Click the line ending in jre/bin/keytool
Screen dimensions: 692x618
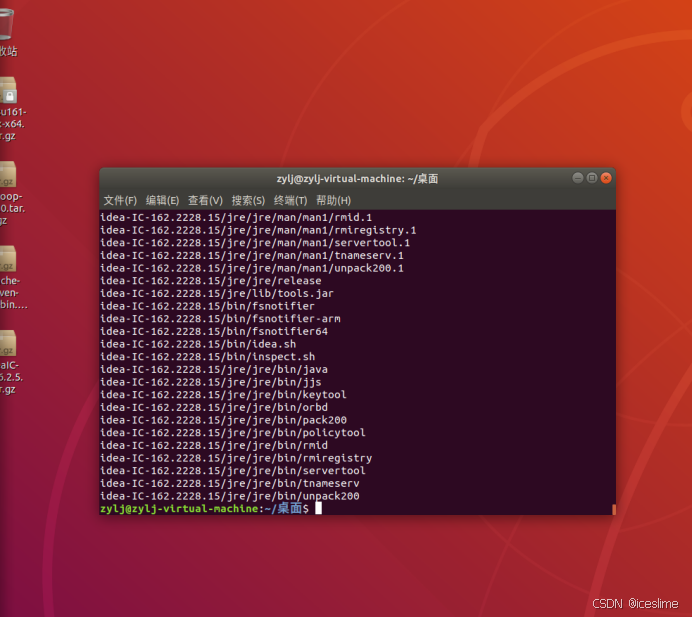pyautogui.click(x=223, y=395)
